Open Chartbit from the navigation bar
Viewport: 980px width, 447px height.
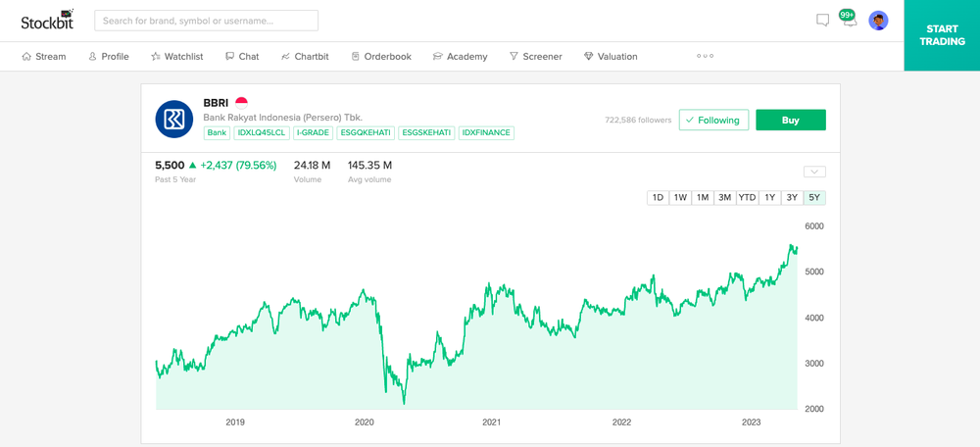click(305, 56)
